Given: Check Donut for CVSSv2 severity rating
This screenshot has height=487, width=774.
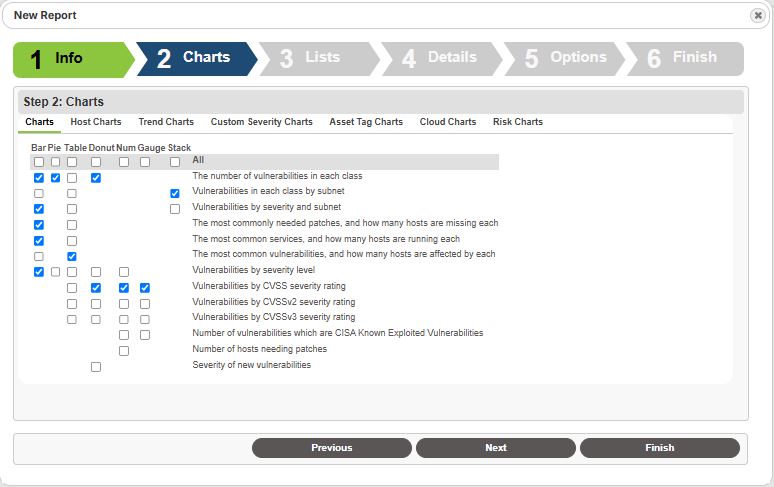Looking at the screenshot, I should coord(96,303).
